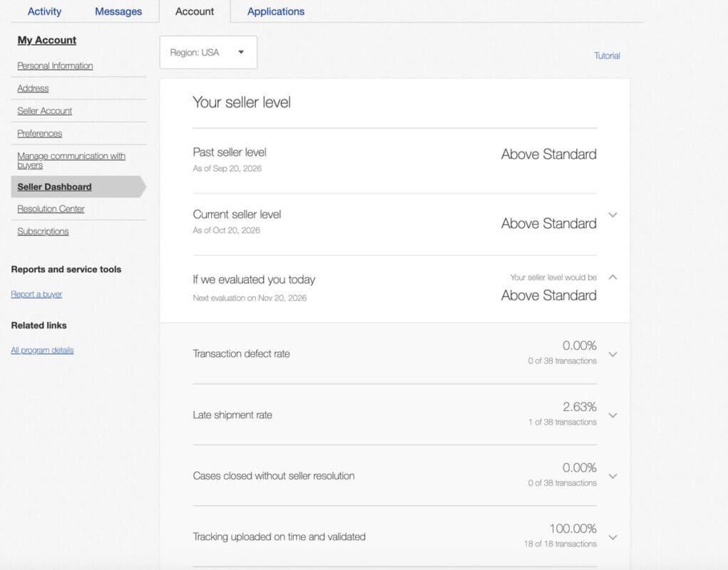Click the '18 of 18 transactions' text
Image resolution: width=728 pixels, height=570 pixels.
coord(560,544)
